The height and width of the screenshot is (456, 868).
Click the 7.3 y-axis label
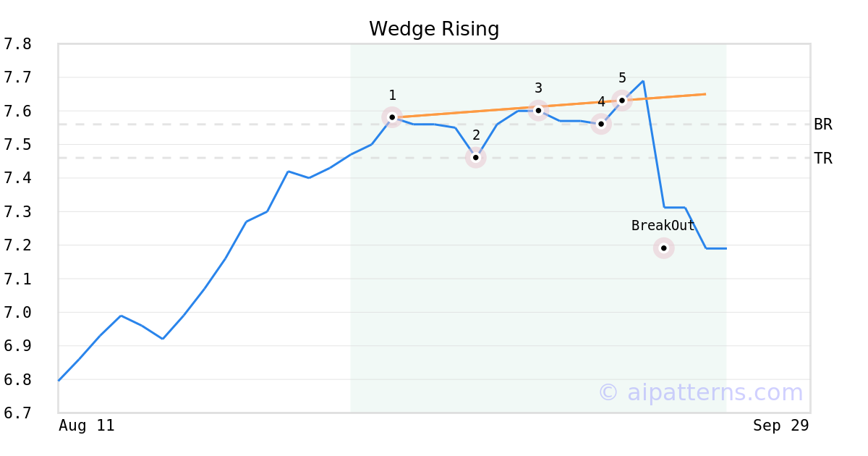coord(17,212)
